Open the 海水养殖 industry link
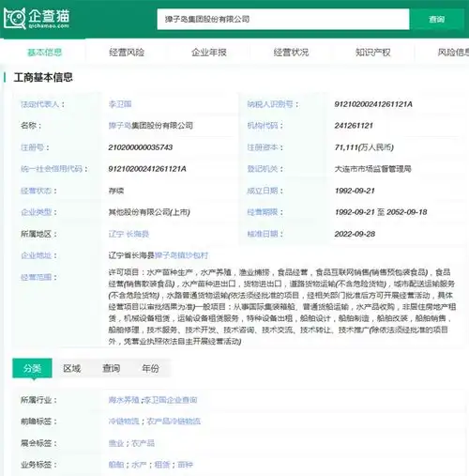The height and width of the screenshot is (476, 469). (x=124, y=400)
